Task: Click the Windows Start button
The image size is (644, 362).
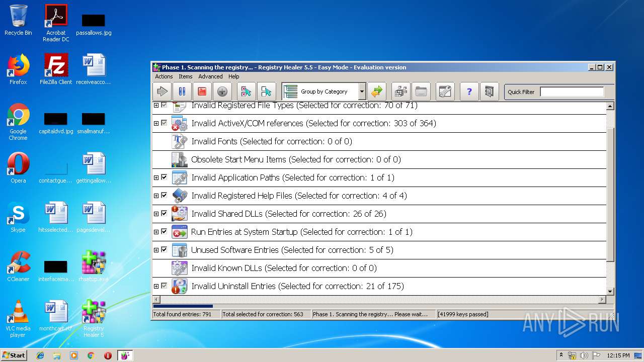Action: 14,355
